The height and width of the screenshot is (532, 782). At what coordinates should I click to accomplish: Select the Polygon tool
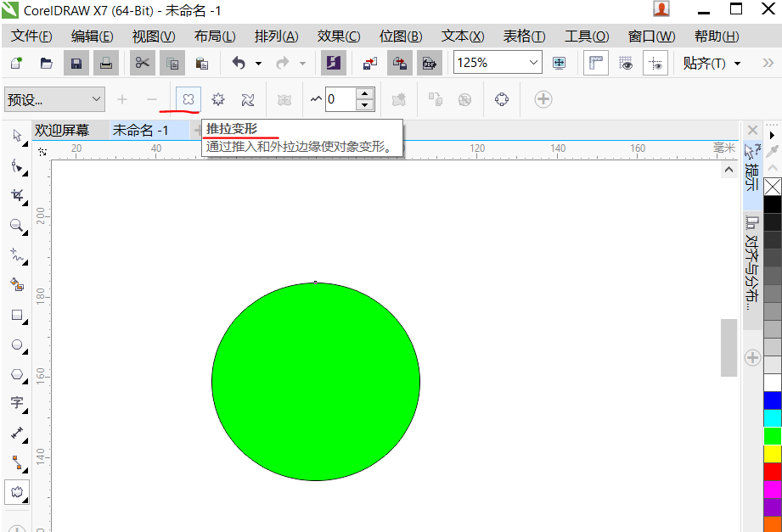coord(18,374)
